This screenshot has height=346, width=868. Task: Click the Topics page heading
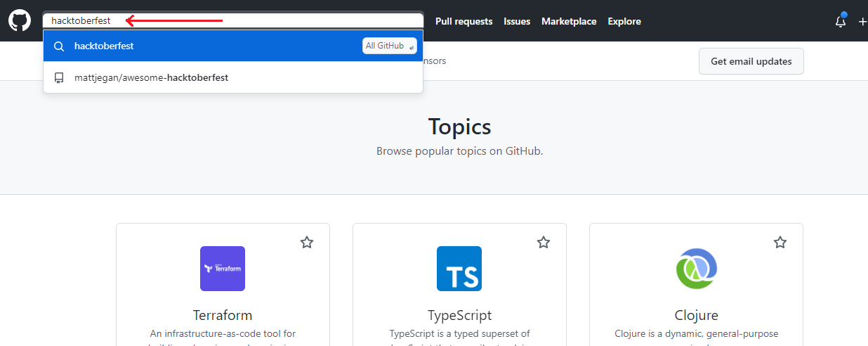[x=459, y=127]
